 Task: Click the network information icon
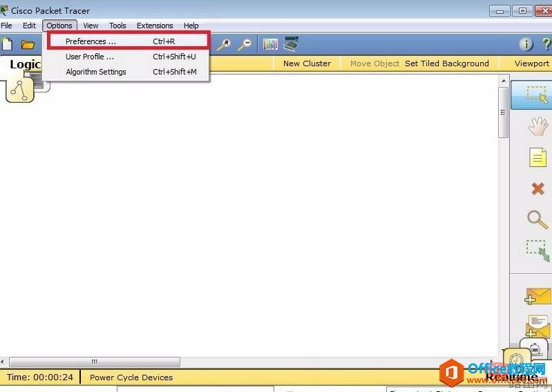pos(526,44)
